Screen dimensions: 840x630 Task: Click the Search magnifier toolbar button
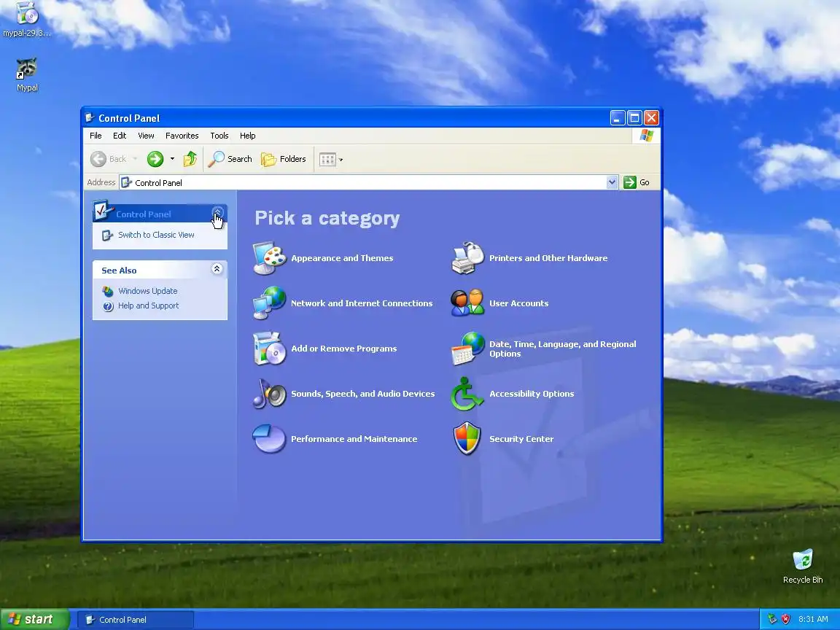[230, 159]
